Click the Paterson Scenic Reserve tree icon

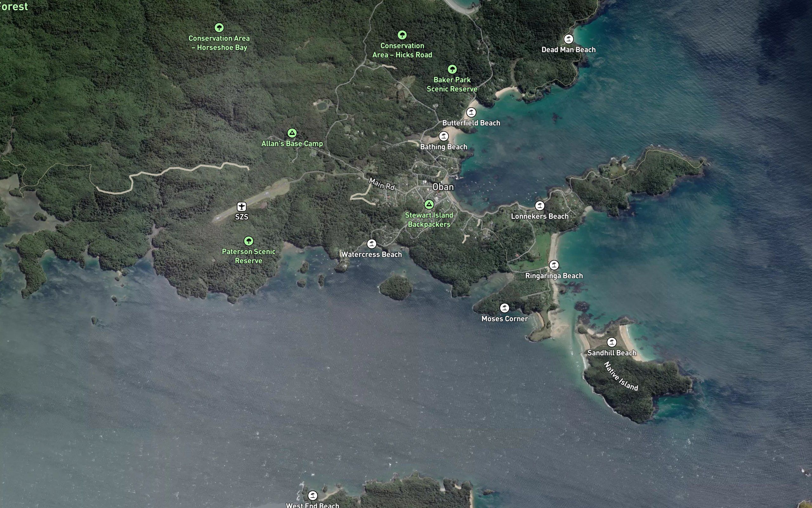coord(248,241)
